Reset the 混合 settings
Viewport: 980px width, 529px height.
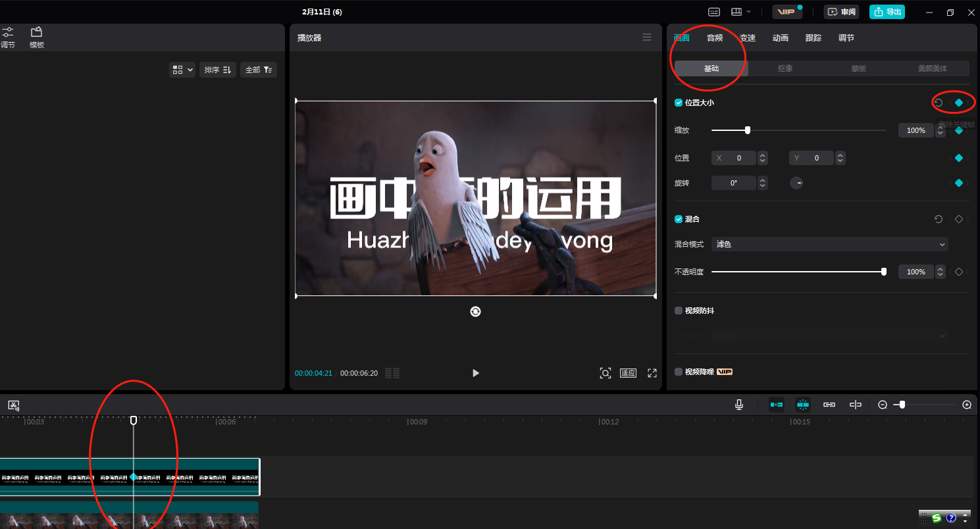click(939, 219)
